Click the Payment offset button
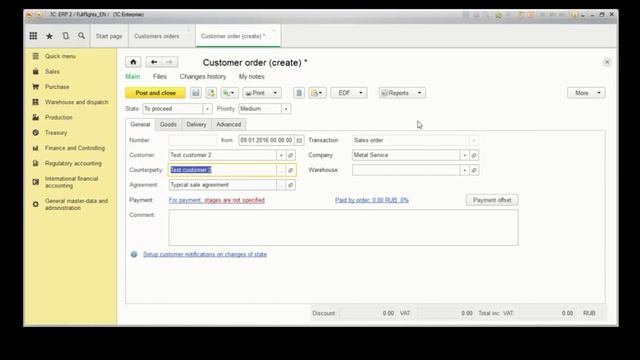 (x=492, y=200)
